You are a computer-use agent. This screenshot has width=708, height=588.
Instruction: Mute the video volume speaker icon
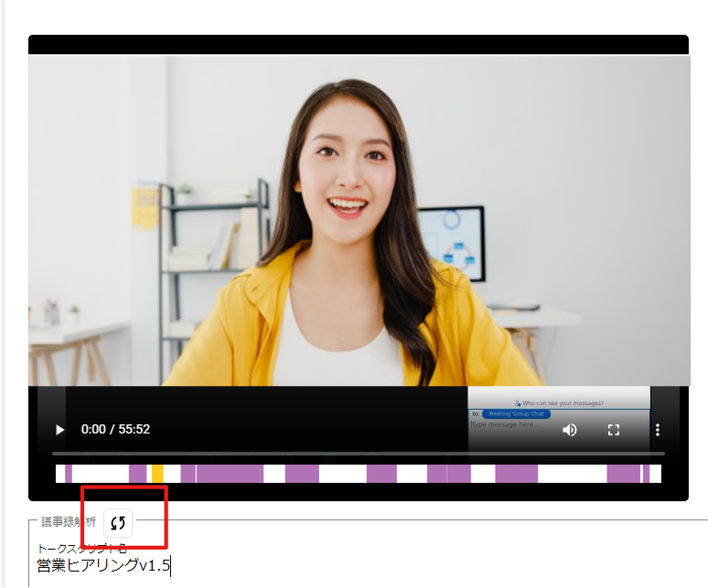(570, 430)
